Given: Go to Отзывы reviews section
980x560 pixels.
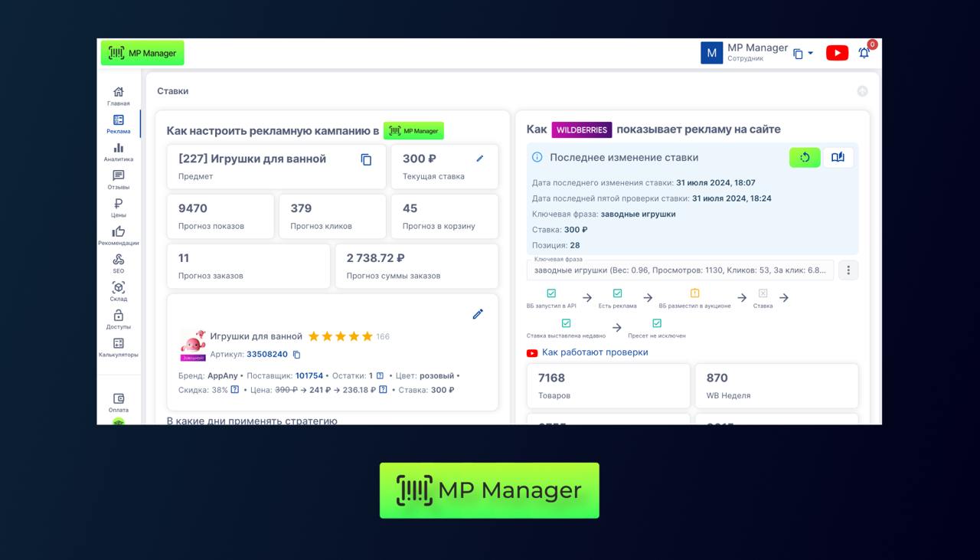Looking at the screenshot, I should pos(118,180).
